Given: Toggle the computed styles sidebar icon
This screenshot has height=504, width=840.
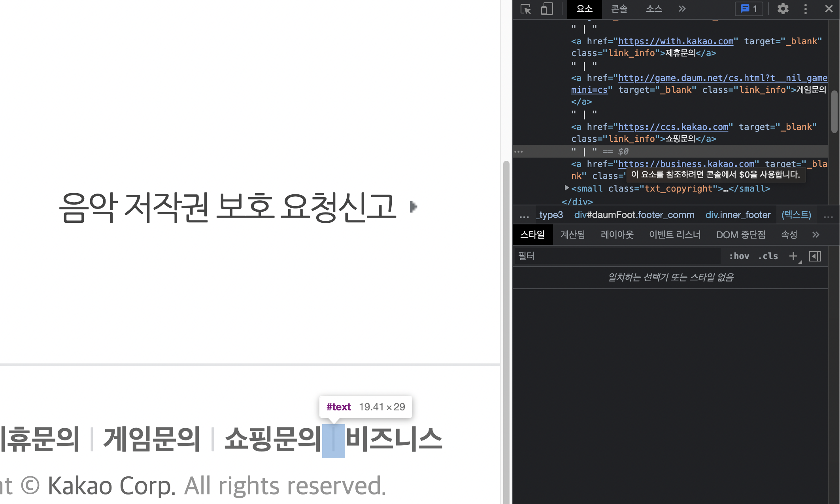Looking at the screenshot, I should [x=815, y=256].
